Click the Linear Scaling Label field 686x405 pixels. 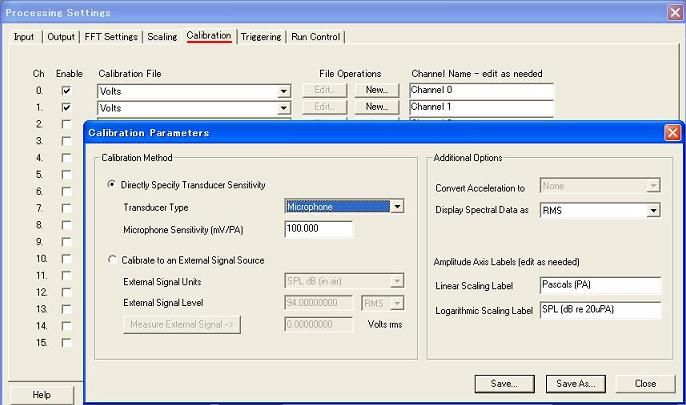point(600,286)
